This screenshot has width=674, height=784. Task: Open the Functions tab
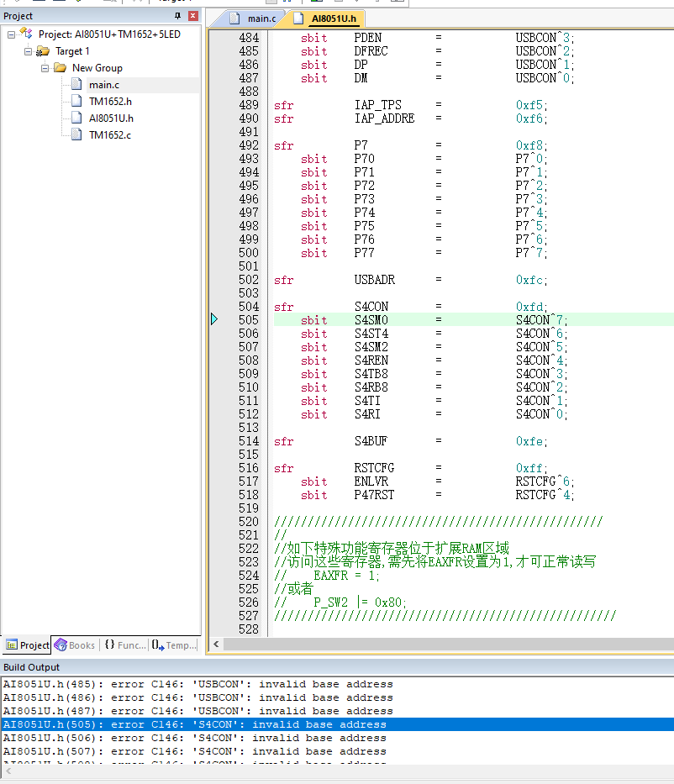(124, 645)
